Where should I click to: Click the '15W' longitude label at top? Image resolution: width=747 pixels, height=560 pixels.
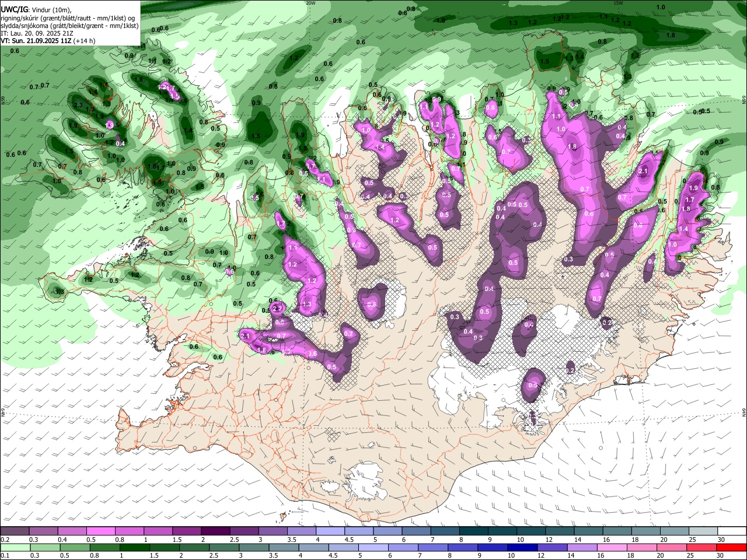(x=618, y=3)
